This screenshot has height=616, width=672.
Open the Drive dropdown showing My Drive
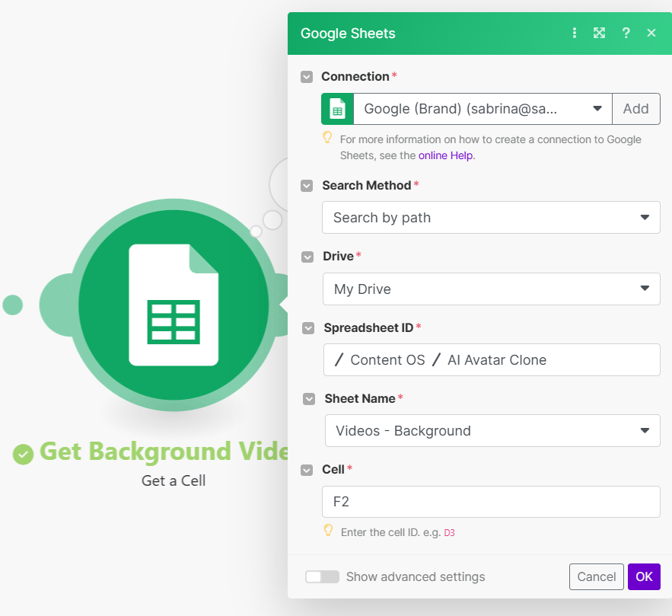[x=491, y=289]
